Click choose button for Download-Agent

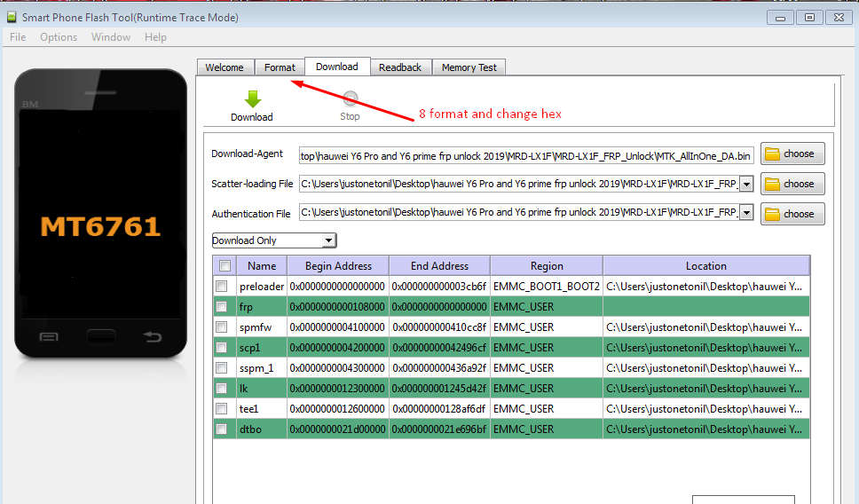tap(792, 154)
